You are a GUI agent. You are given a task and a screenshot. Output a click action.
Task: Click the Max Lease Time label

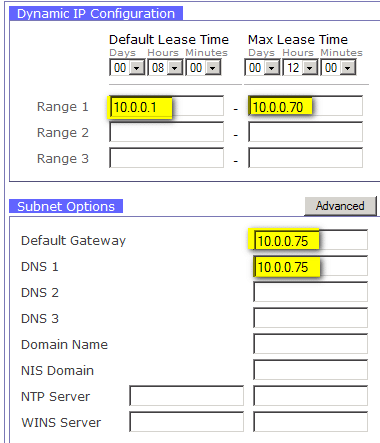(x=298, y=40)
